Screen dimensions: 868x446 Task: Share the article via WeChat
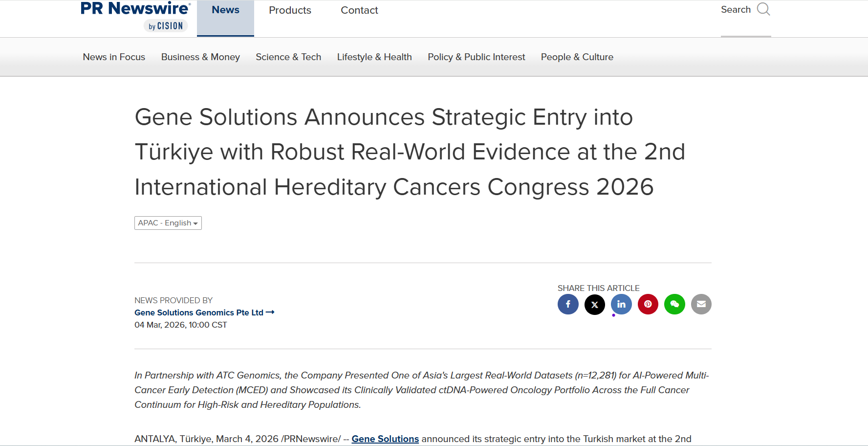(x=674, y=304)
